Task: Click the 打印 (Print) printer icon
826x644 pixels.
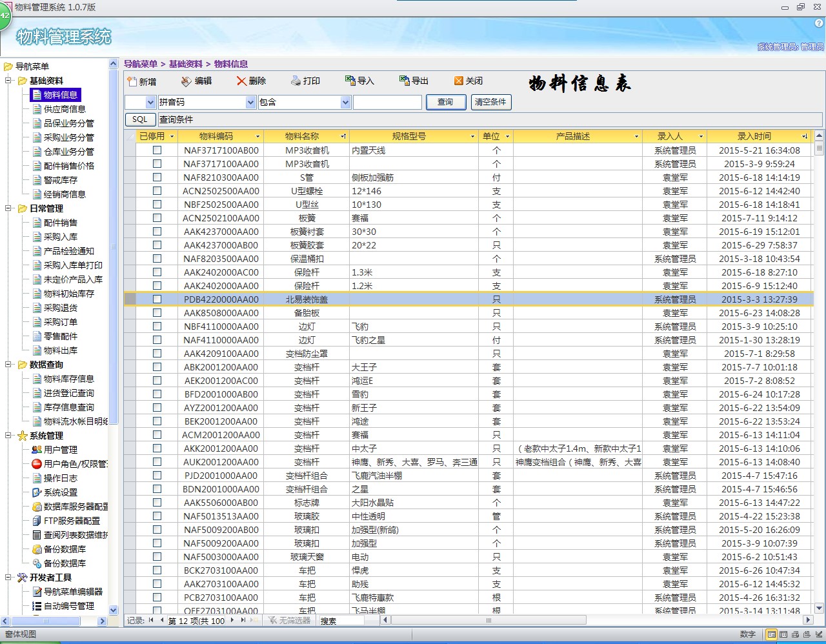Action: [296, 81]
